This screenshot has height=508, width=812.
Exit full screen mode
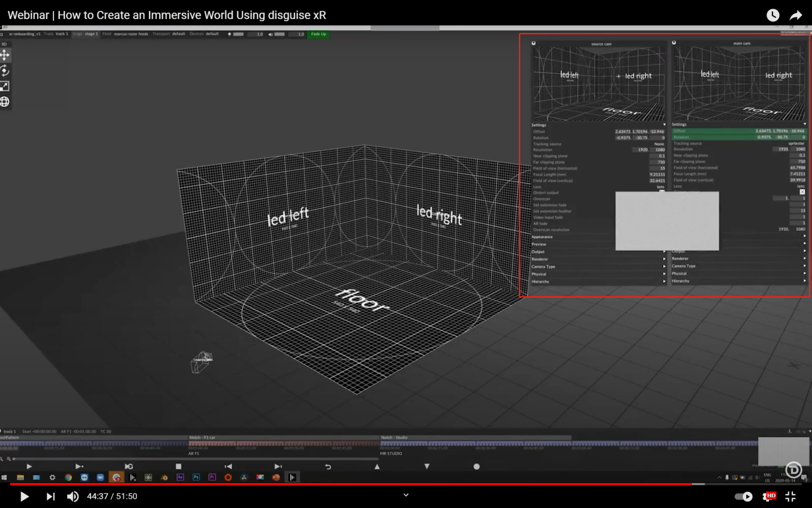pyautogui.click(x=790, y=496)
